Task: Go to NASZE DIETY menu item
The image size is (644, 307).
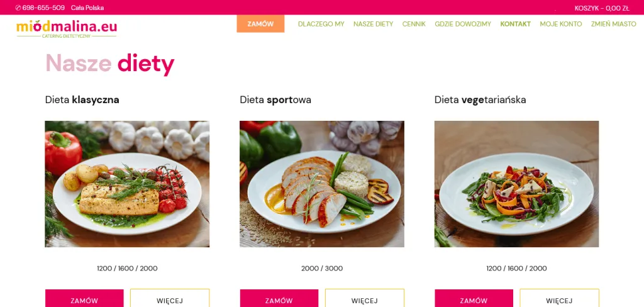Action: tap(374, 24)
